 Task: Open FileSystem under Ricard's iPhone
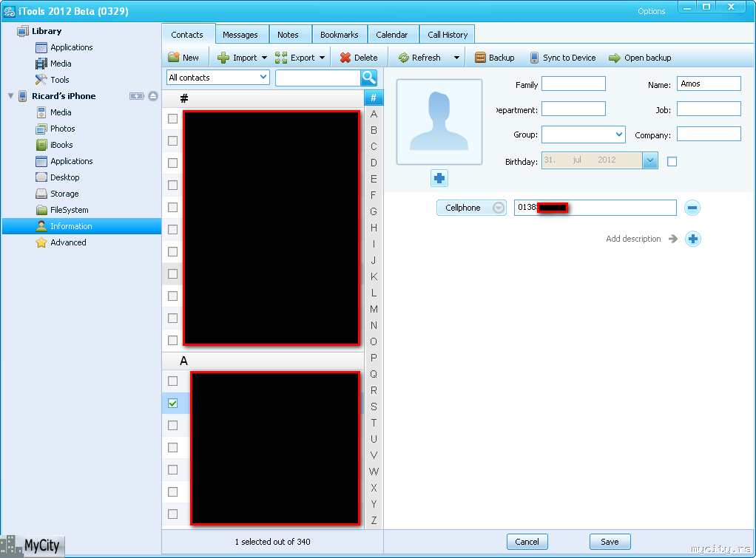70,210
